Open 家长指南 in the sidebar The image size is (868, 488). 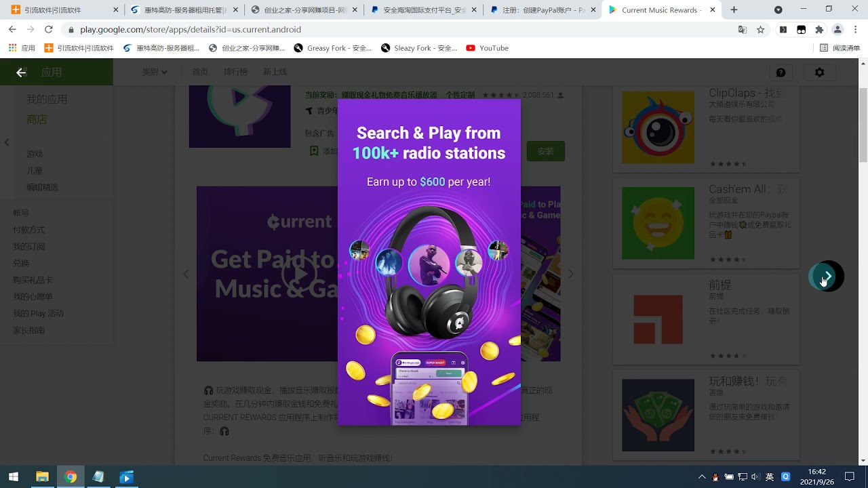[x=29, y=330]
